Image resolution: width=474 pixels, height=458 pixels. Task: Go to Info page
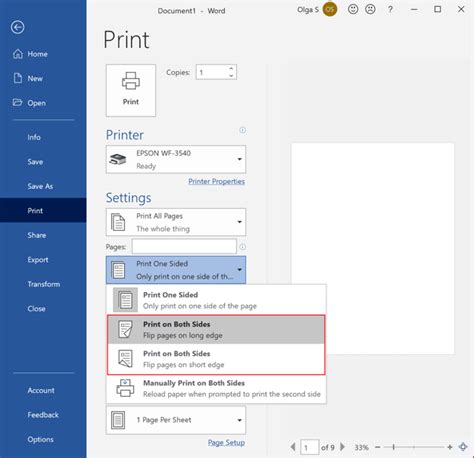(34, 137)
